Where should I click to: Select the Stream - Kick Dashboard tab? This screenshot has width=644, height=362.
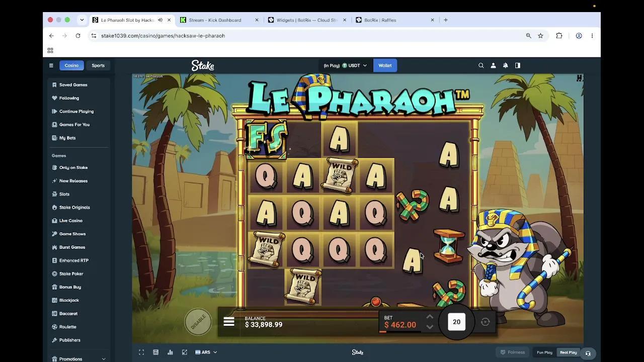coord(215,20)
